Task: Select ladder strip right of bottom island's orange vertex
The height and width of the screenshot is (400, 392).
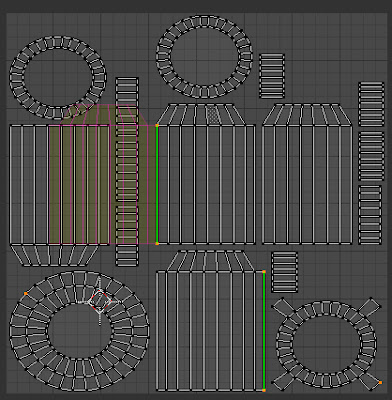Action: click(284, 272)
